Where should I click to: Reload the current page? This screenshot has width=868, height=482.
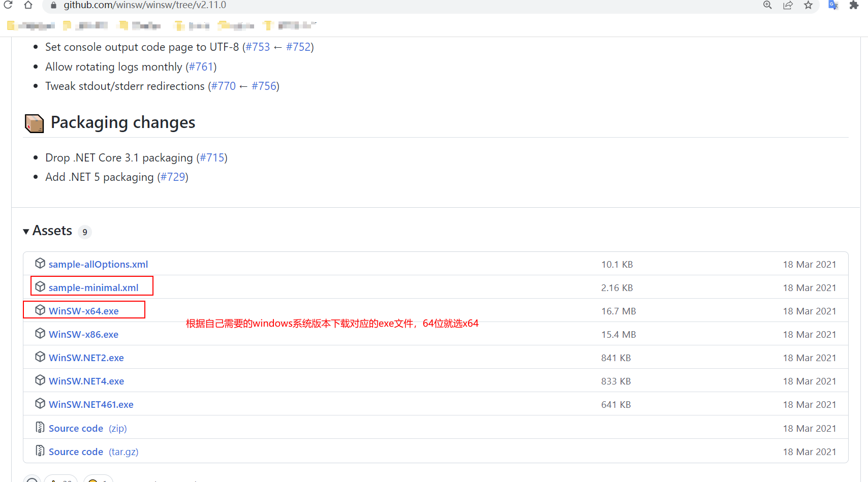click(x=8, y=5)
